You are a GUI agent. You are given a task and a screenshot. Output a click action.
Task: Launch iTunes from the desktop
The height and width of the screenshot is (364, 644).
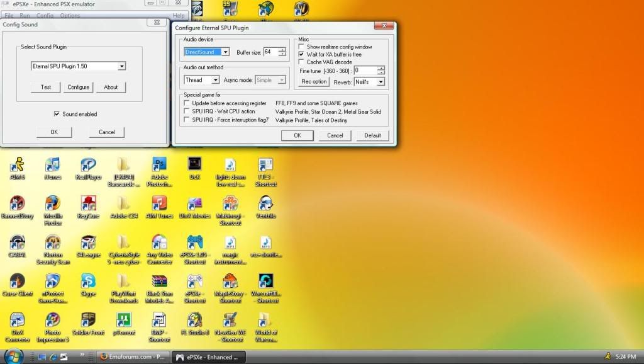tap(53, 168)
